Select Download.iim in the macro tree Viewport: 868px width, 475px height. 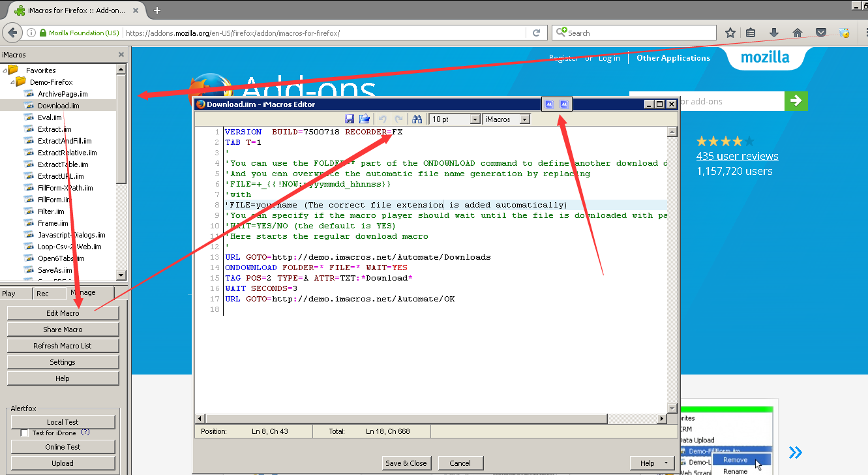(x=59, y=106)
